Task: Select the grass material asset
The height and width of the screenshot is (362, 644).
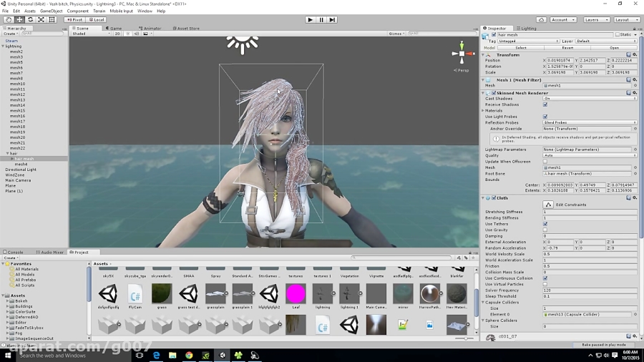Action: pyautogui.click(x=162, y=294)
